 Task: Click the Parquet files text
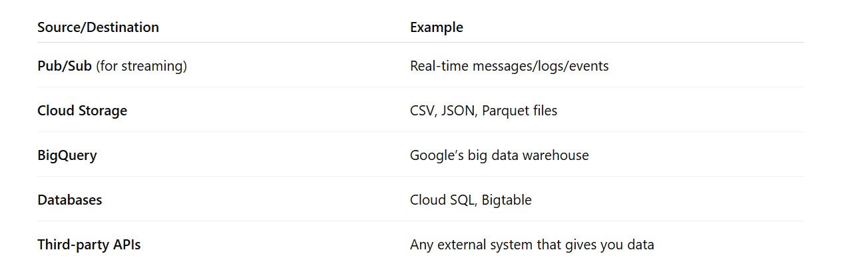(519, 111)
